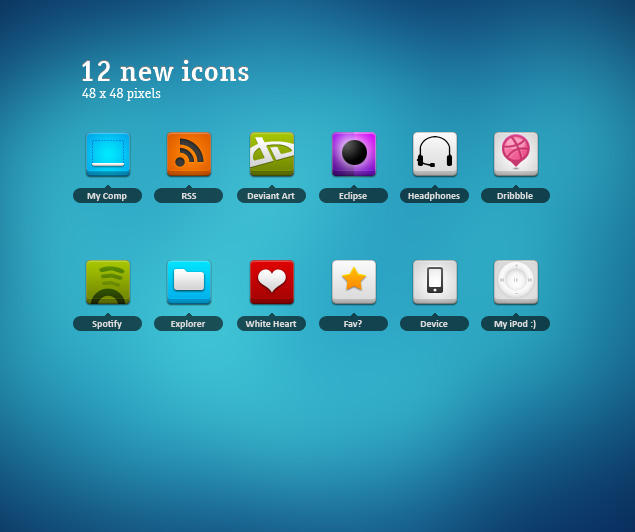The image size is (635, 532).
Task: Click the Eclipse label pill
Action: coord(354,196)
